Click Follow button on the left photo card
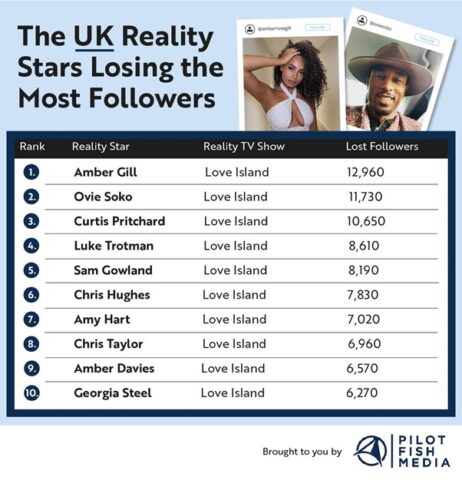 [318, 27]
